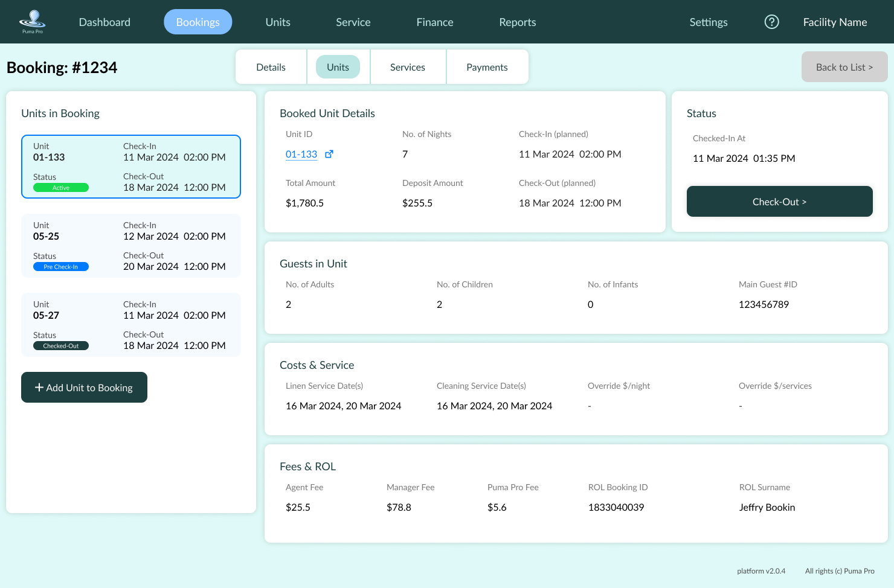Click ROL Booking ID 1833040039
Image resolution: width=894 pixels, height=588 pixels.
point(616,508)
